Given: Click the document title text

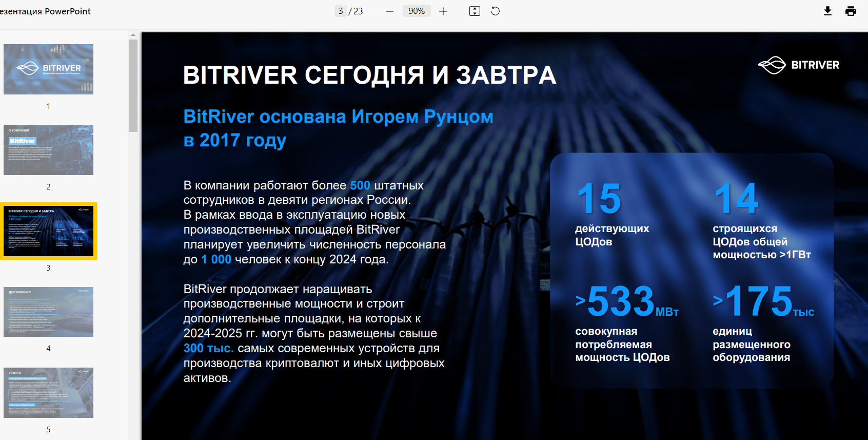Looking at the screenshot, I should click(x=45, y=11).
